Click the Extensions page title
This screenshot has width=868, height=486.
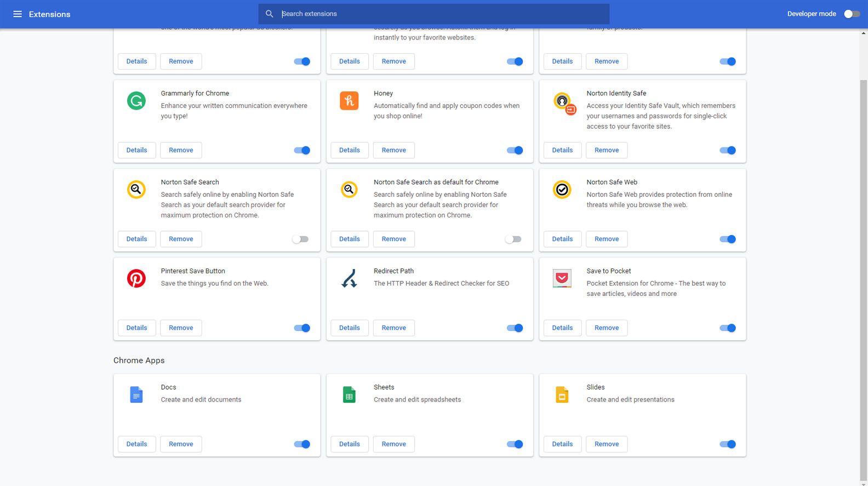[x=49, y=14]
